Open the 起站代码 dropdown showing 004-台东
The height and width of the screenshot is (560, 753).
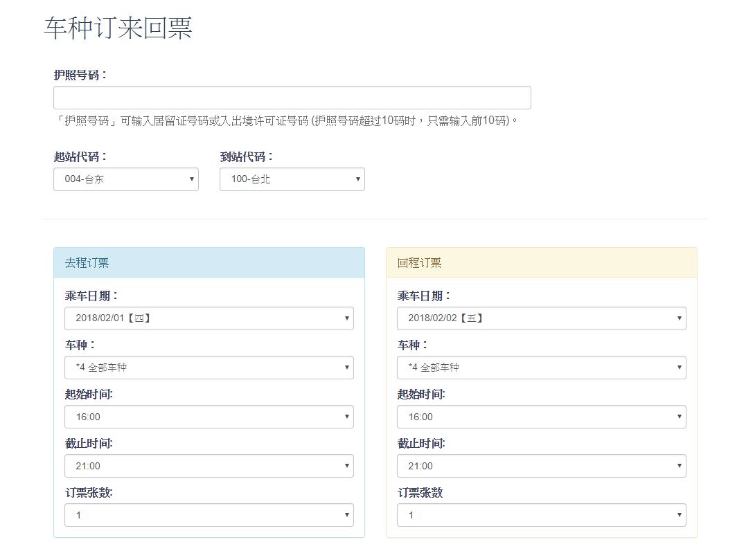pos(125,179)
